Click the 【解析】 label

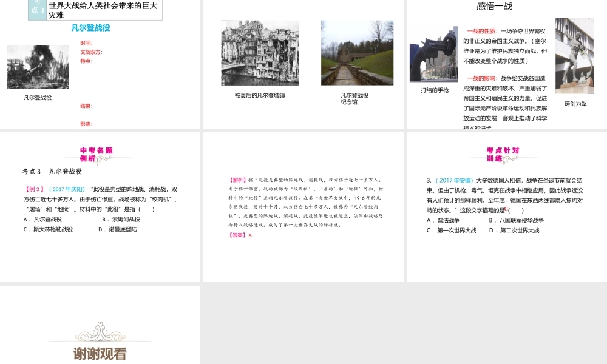pos(238,180)
